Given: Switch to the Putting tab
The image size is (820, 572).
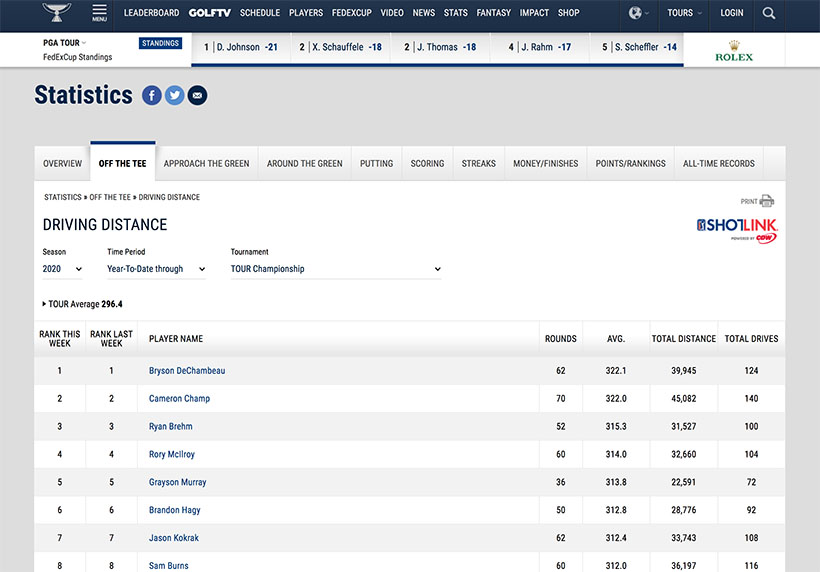Looking at the screenshot, I should pos(376,163).
